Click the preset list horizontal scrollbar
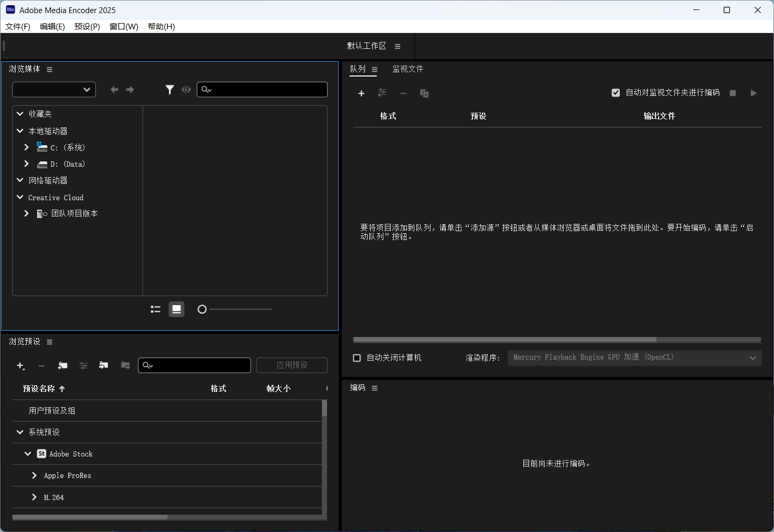Screen dimensions: 774x532 coord(90,517)
